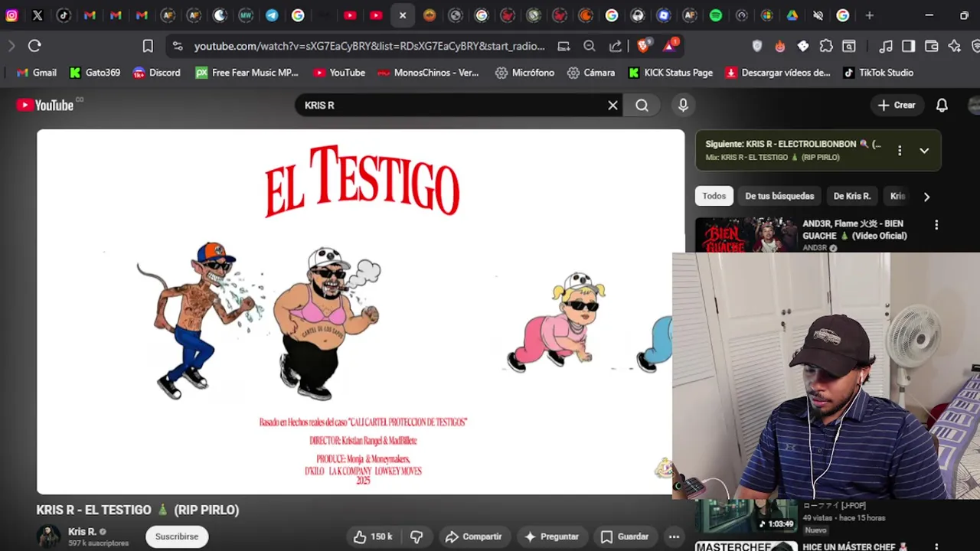980x551 pixels.
Task: Open the KICK Status Page bookmark
Action: coord(671,73)
